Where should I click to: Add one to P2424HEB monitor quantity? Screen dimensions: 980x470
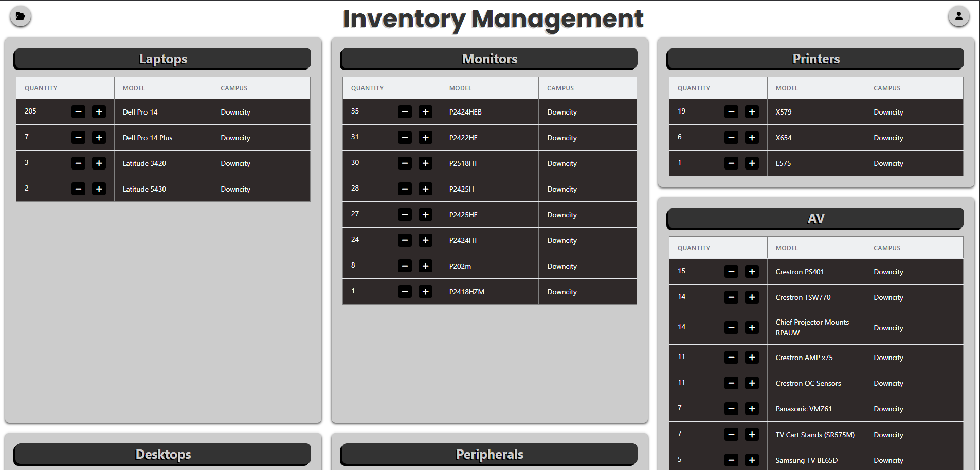click(x=425, y=112)
